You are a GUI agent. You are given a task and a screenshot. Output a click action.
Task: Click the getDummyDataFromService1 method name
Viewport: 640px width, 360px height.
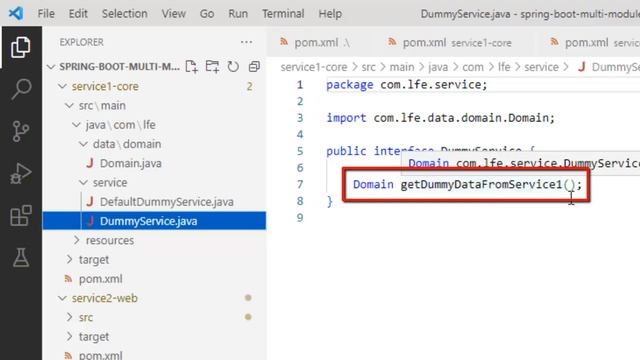481,184
